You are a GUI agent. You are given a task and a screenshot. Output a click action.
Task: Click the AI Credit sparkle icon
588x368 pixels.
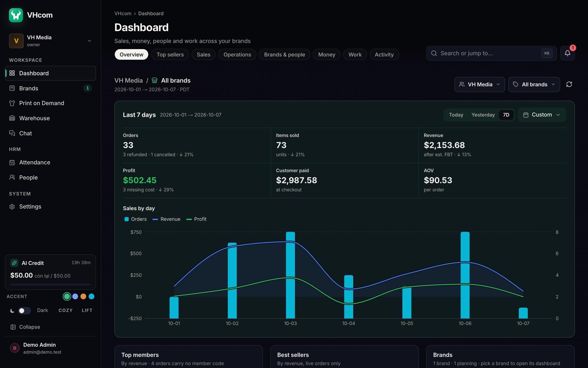pyautogui.click(x=14, y=263)
